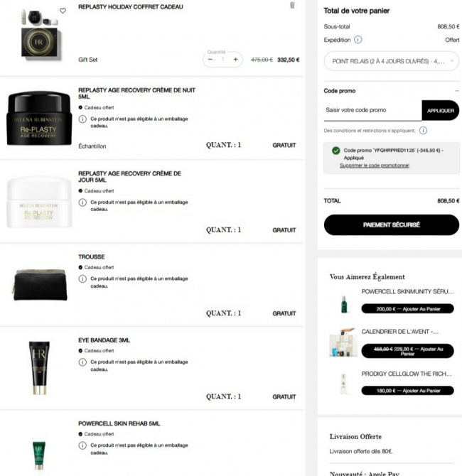Image resolution: width=462 pixels, height=476 pixels.
Task: Collapse the Code promo section
Action: pos(456,91)
